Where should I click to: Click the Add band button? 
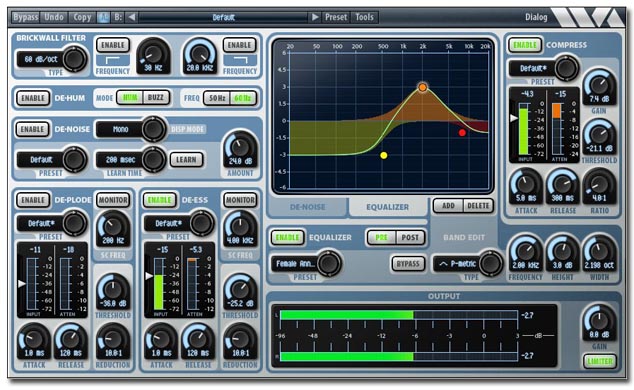(448, 206)
